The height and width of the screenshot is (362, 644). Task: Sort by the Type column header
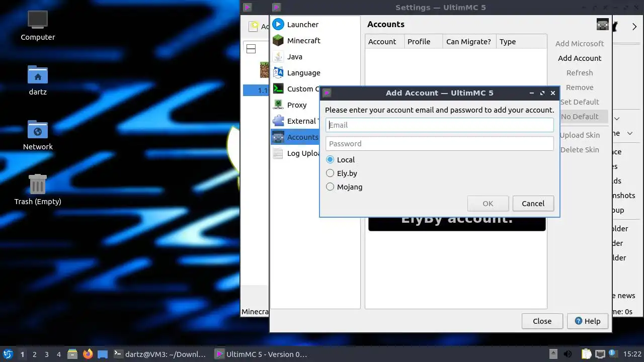(521, 41)
